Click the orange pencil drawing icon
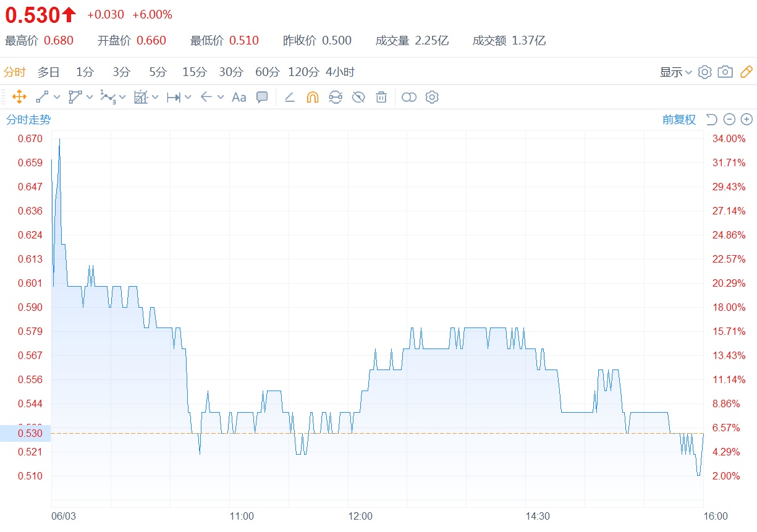 pyautogui.click(x=746, y=72)
